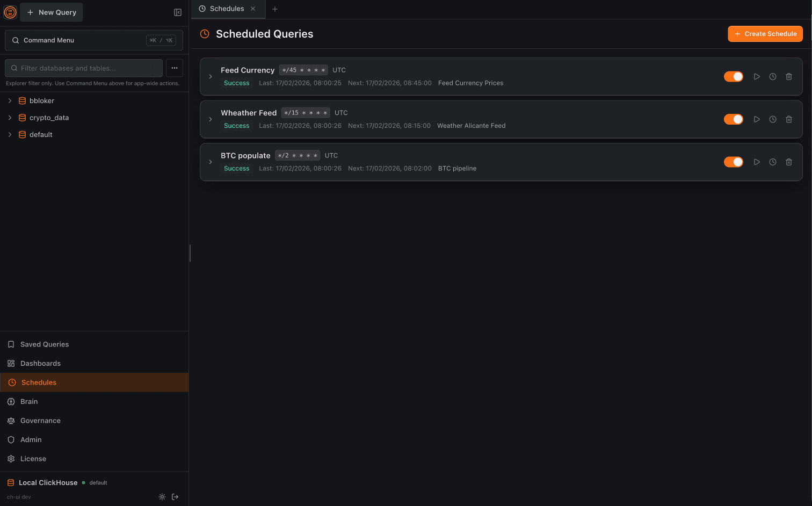Screen dimensions: 812x506
Task: Disable the Feed Currency schedule toggle
Action: click(x=734, y=76)
